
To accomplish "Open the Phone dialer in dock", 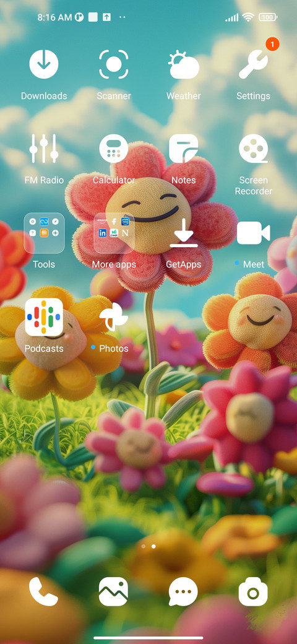I will point(44,591).
